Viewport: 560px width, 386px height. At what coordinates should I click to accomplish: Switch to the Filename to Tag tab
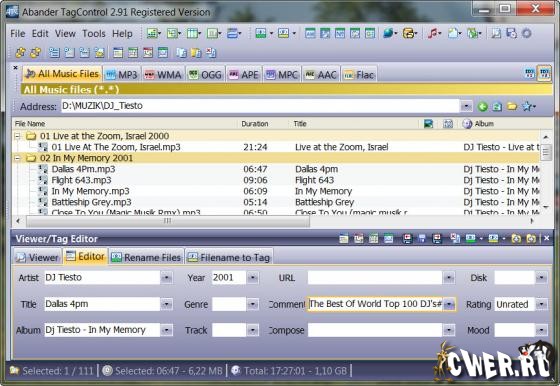(229, 257)
